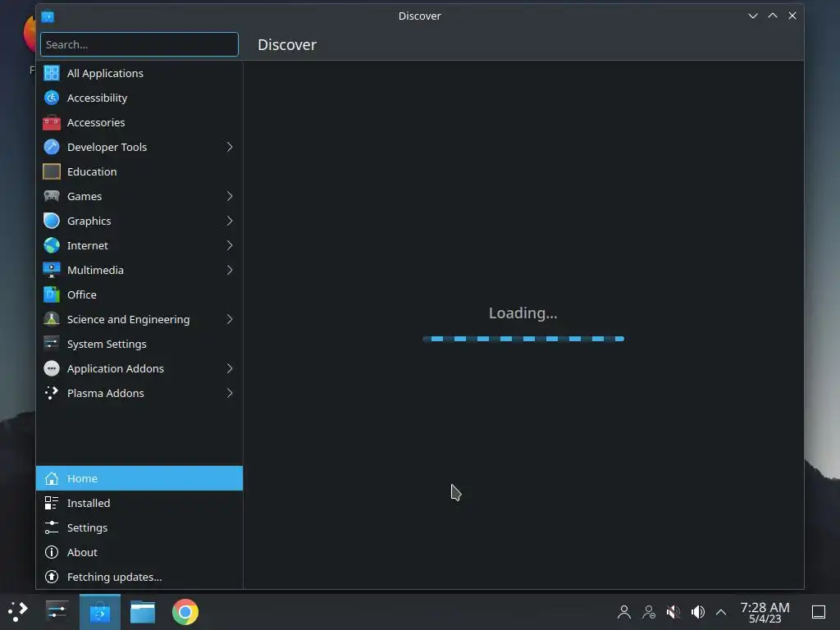
Task: Click the Loading progress bar
Action: coord(523,339)
